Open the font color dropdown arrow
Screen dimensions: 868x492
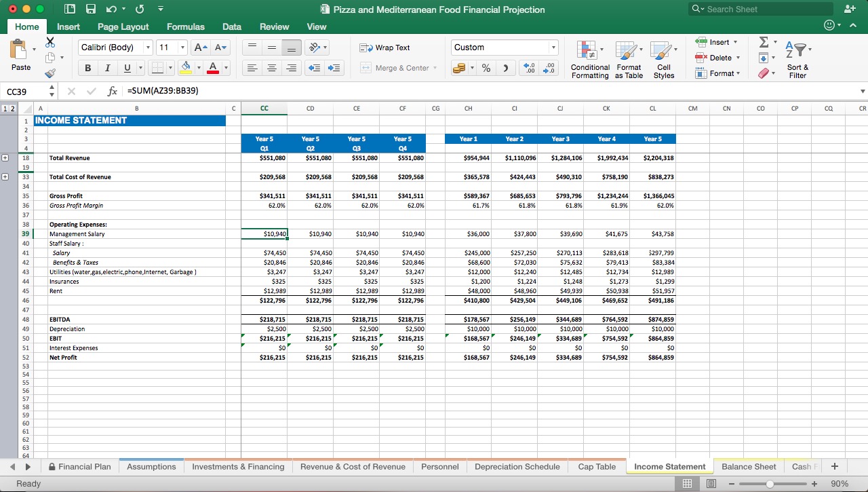click(x=226, y=68)
